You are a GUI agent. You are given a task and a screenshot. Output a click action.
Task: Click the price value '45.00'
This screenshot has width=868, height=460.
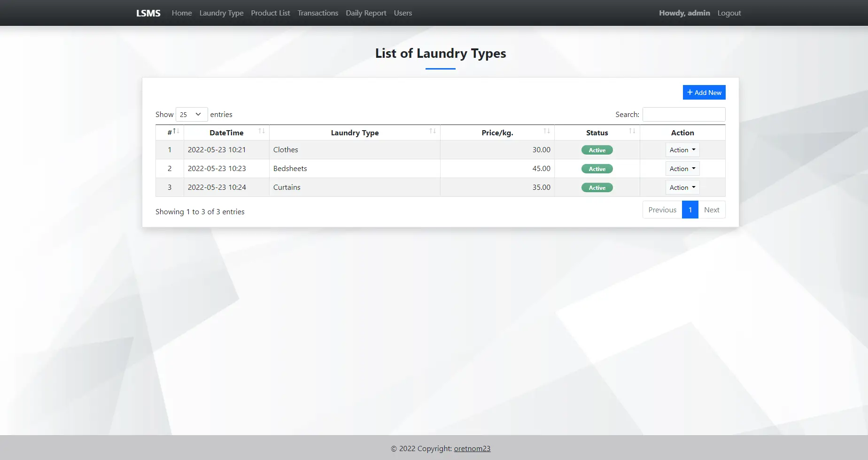(x=542, y=169)
